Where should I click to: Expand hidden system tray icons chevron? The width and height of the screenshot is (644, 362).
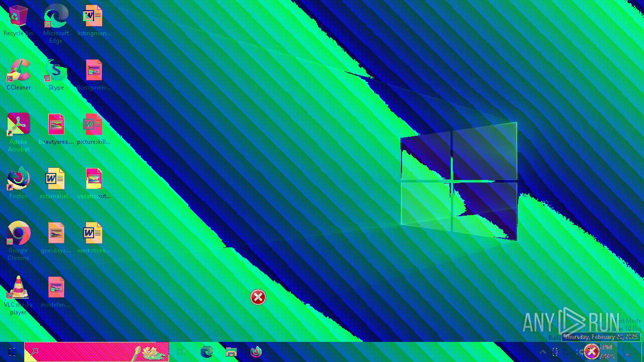coord(543,352)
